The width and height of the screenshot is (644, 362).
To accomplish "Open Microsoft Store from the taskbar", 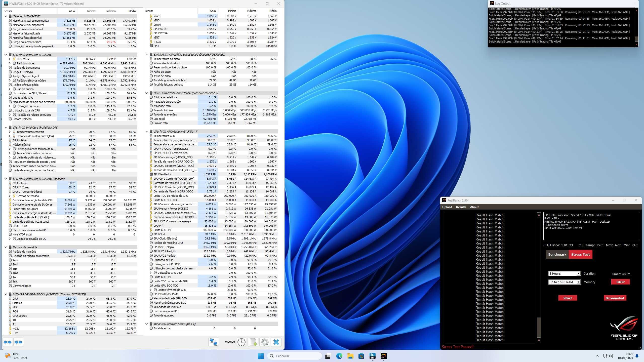I will 361,356.
